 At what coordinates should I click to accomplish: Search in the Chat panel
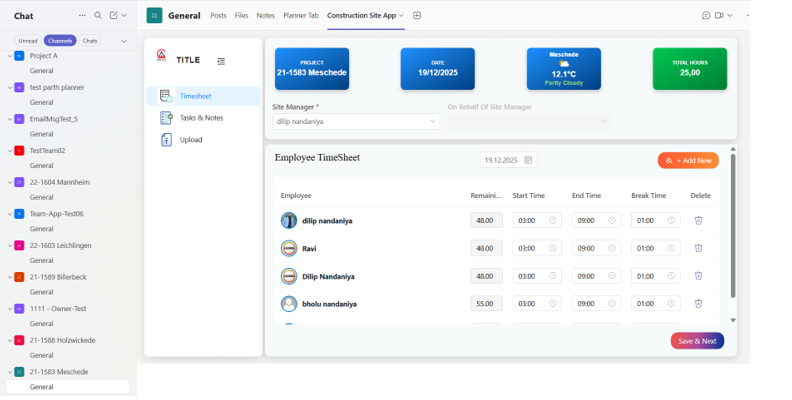97,16
